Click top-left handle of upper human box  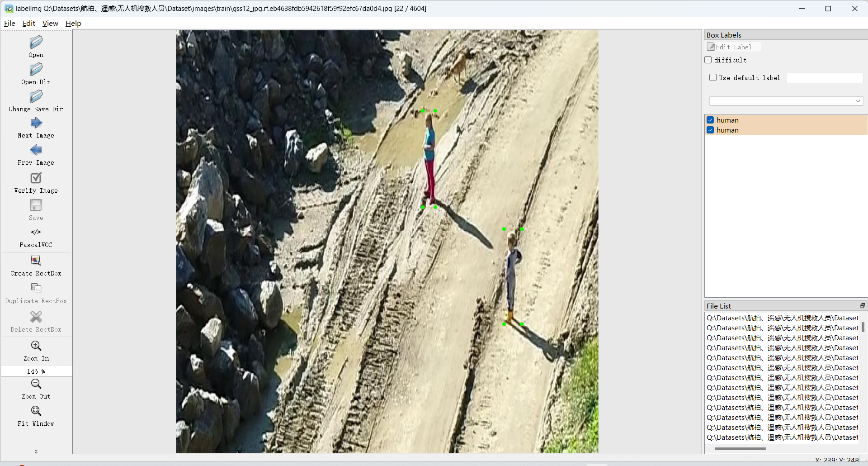tap(423, 111)
